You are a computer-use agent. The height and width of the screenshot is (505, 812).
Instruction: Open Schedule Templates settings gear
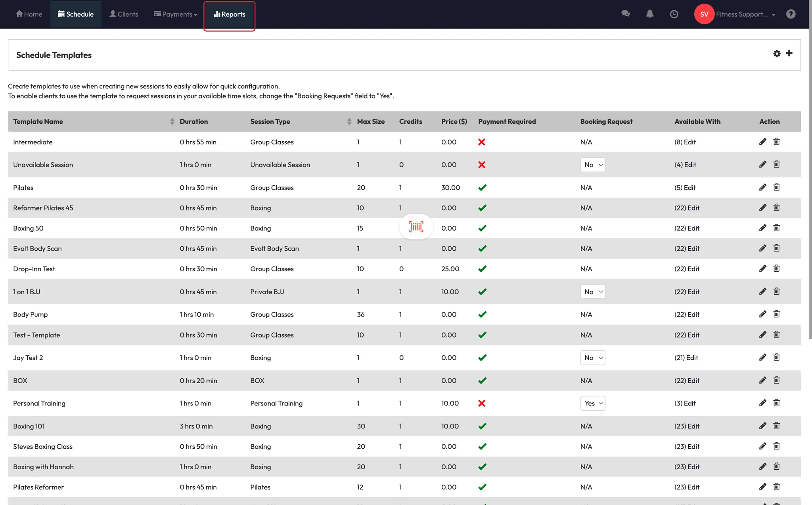pyautogui.click(x=777, y=54)
